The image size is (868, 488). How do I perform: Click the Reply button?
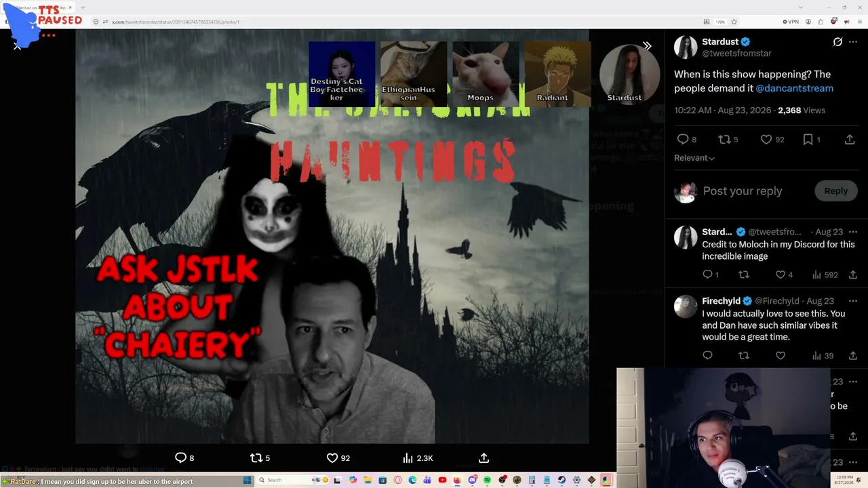tap(835, 191)
